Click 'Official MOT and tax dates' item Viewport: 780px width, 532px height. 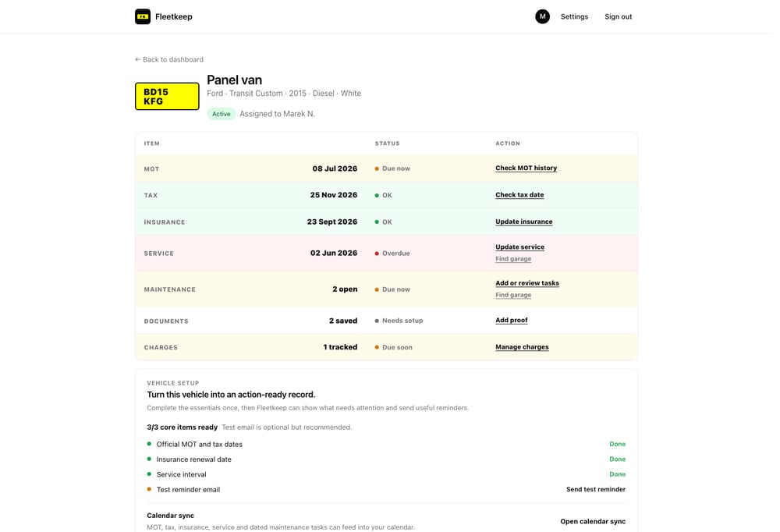[200, 445]
